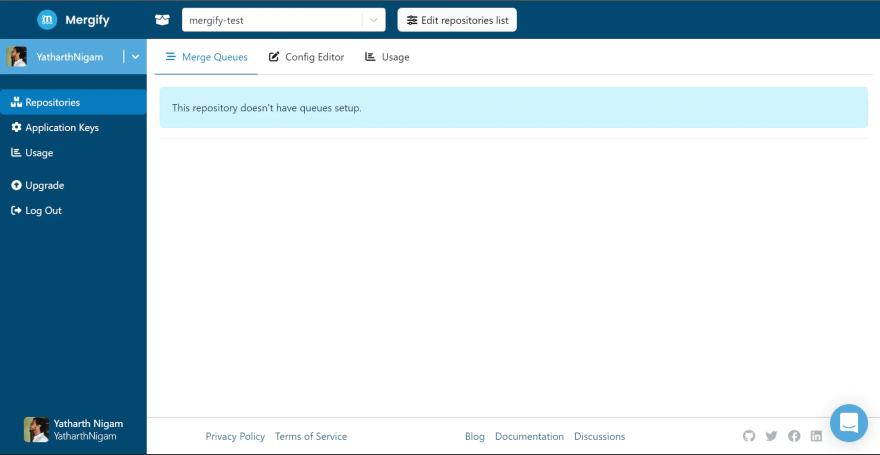
Task: Click Yatharth Nigam profile picture at bottom
Action: (x=36, y=430)
